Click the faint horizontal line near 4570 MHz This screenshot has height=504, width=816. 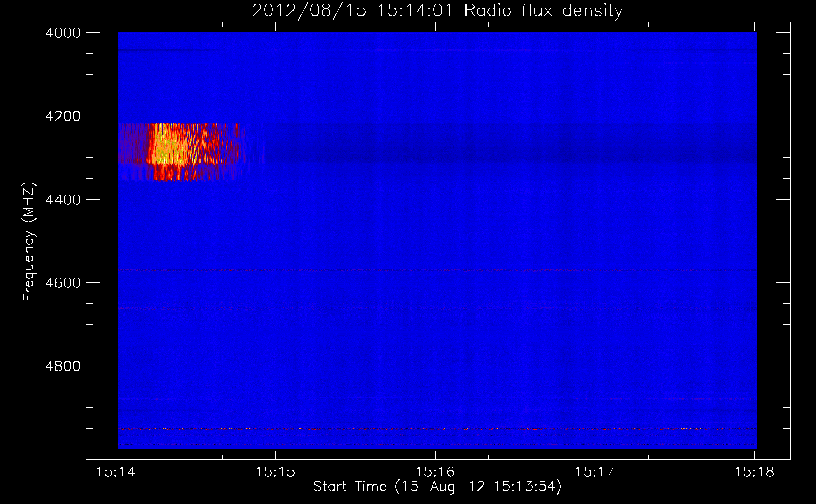[437, 270]
